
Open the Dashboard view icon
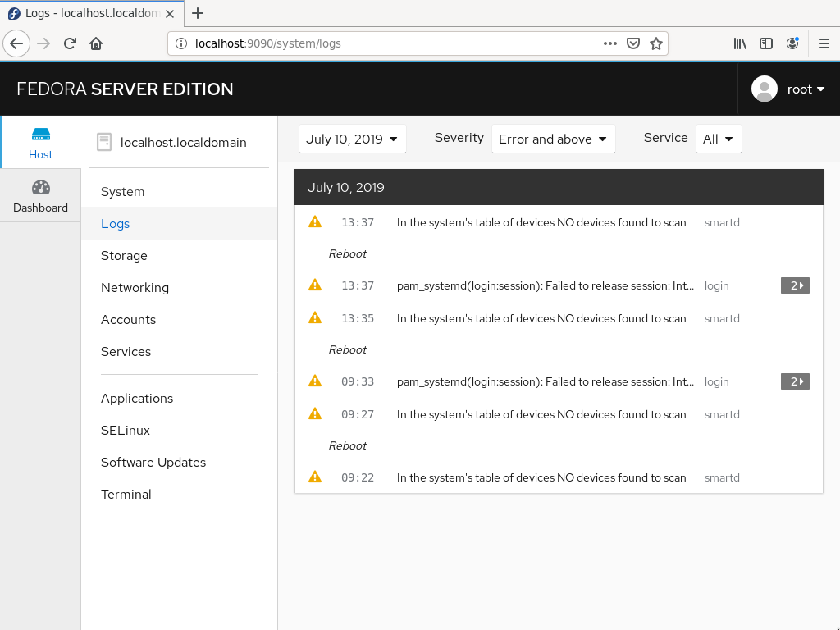(41, 188)
